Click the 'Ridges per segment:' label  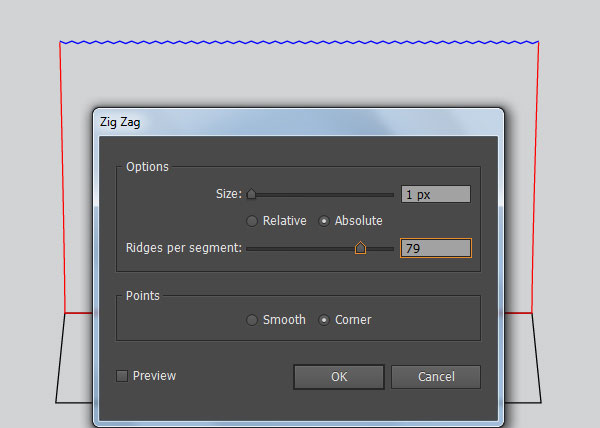point(184,248)
